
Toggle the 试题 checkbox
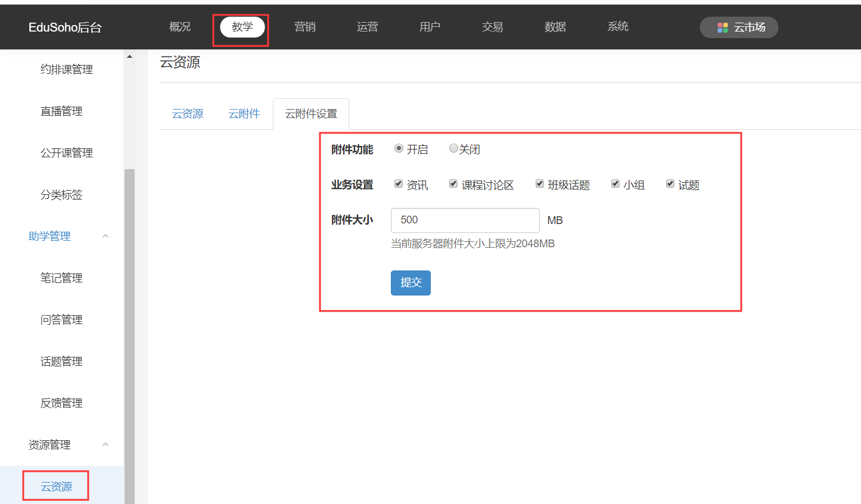point(670,184)
